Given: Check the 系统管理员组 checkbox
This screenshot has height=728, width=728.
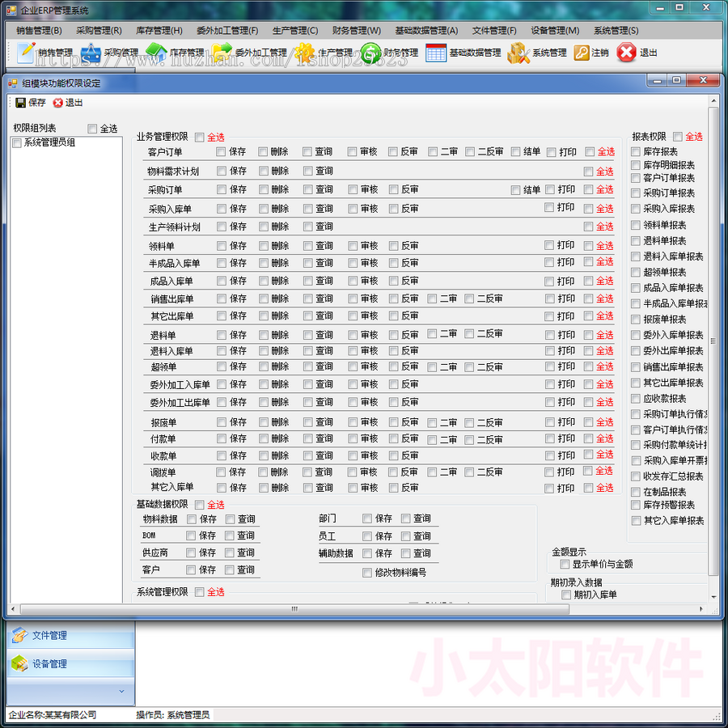Looking at the screenshot, I should [x=15, y=142].
